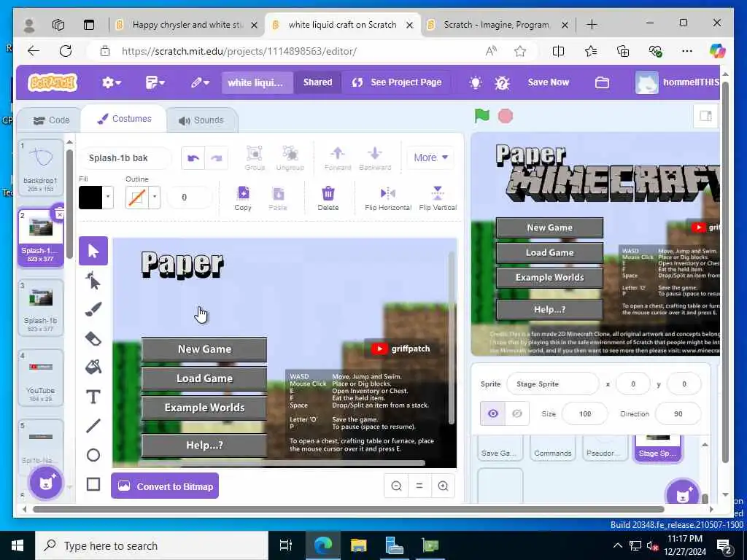Open Microsoft Edge on the taskbar
Image resolution: width=747 pixels, height=560 pixels.
click(323, 545)
